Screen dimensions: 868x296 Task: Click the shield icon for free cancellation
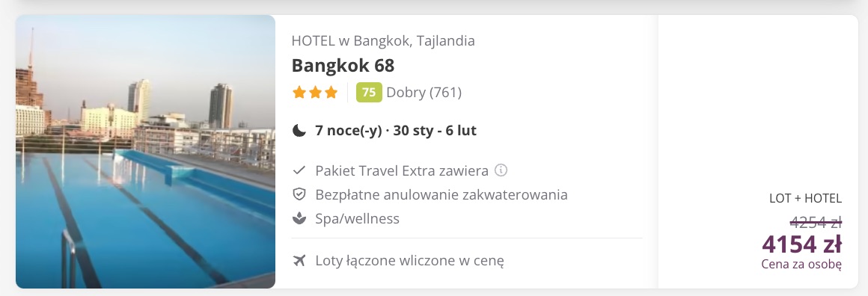click(299, 194)
